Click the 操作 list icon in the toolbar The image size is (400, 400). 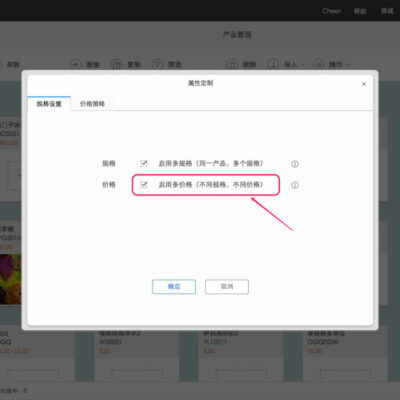point(318,64)
